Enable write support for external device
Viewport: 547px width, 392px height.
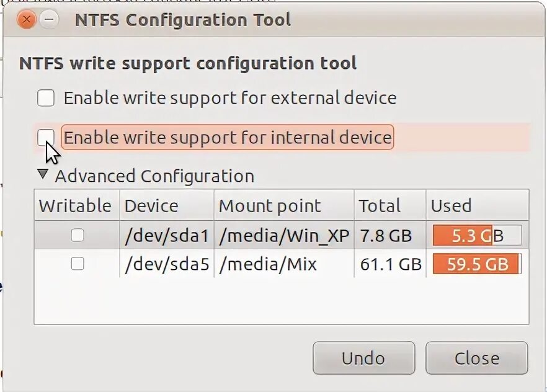tap(46, 98)
